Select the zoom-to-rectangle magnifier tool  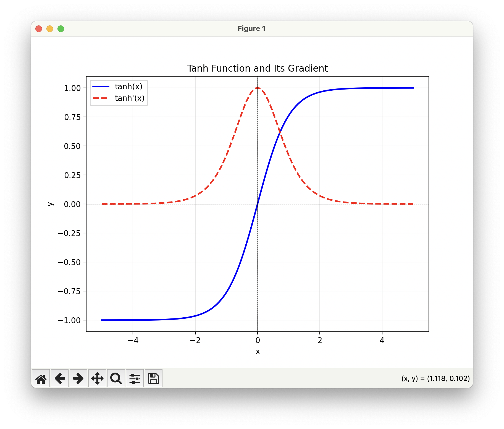(116, 378)
